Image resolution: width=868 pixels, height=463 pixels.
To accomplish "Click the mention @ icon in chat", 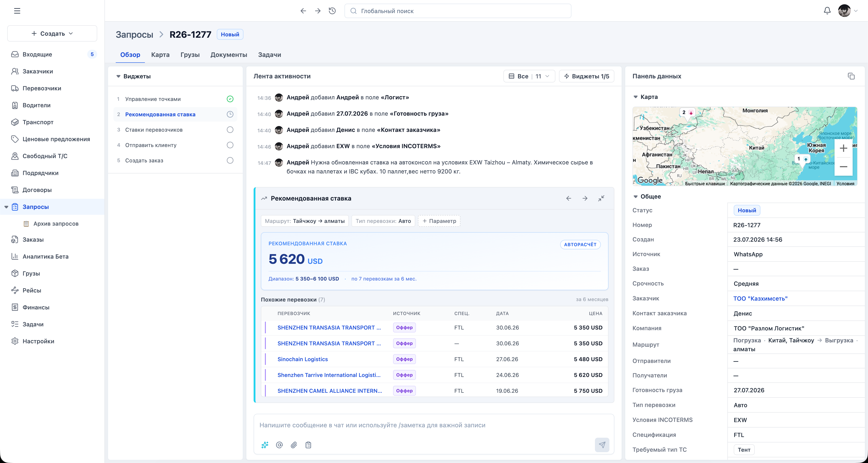I will coord(279,445).
